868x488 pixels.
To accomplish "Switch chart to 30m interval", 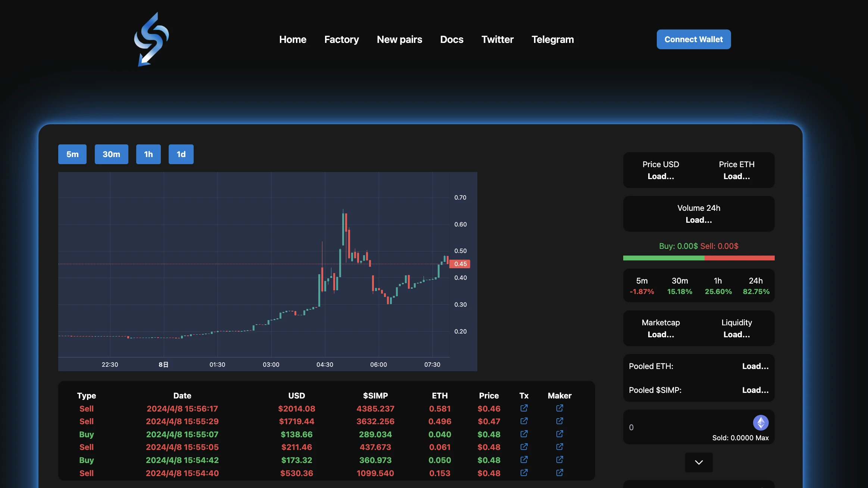I will [x=111, y=154].
